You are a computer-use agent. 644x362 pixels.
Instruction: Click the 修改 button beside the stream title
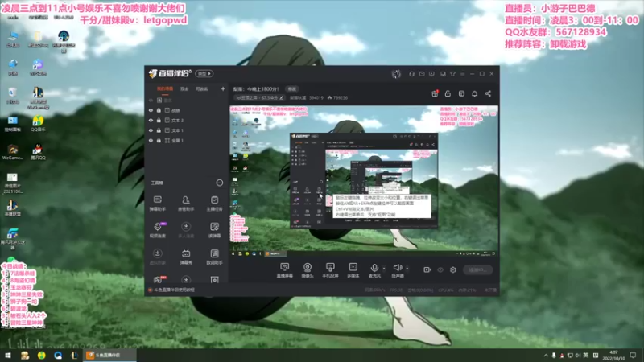(x=292, y=89)
